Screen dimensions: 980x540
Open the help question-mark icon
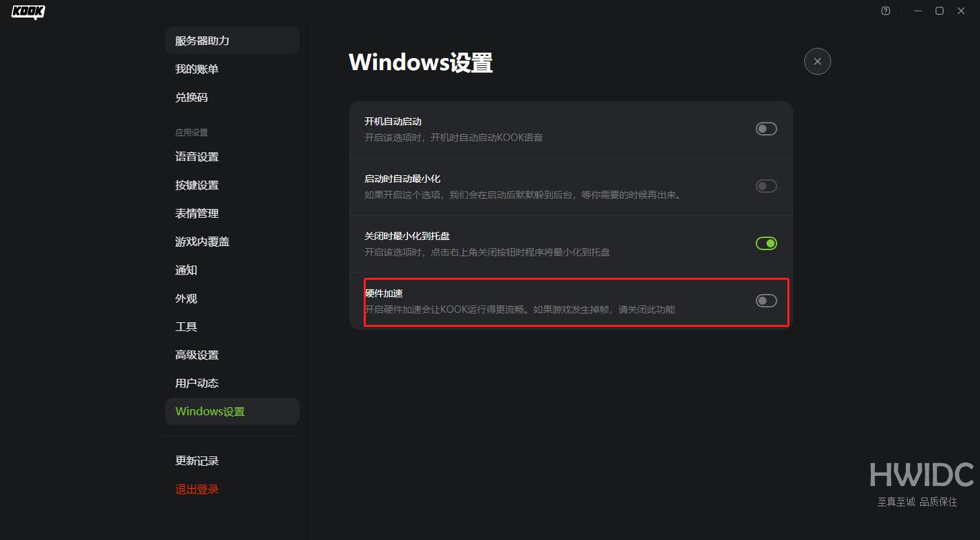[886, 11]
